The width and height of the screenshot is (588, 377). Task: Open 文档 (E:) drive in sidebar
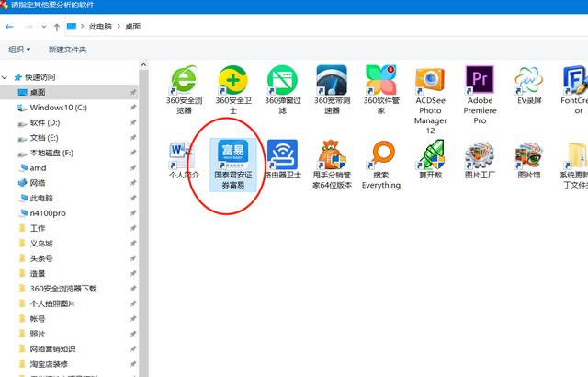click(x=44, y=138)
